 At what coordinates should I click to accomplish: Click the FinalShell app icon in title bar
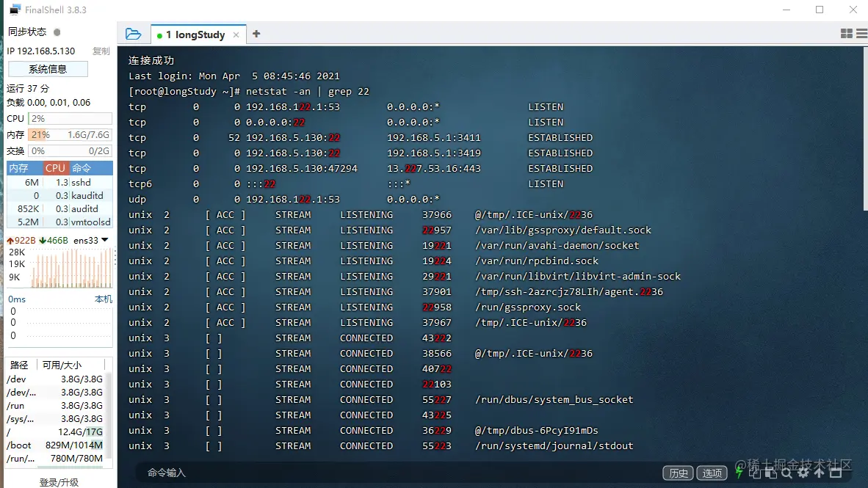point(15,10)
